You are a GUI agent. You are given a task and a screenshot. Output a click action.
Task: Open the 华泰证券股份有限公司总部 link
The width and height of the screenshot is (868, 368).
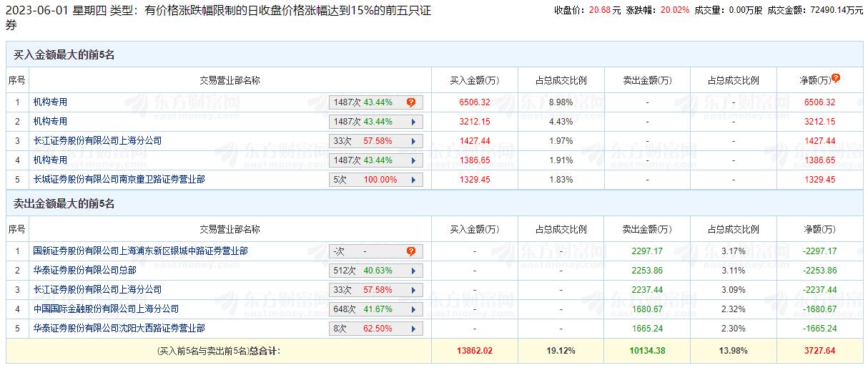click(x=84, y=271)
